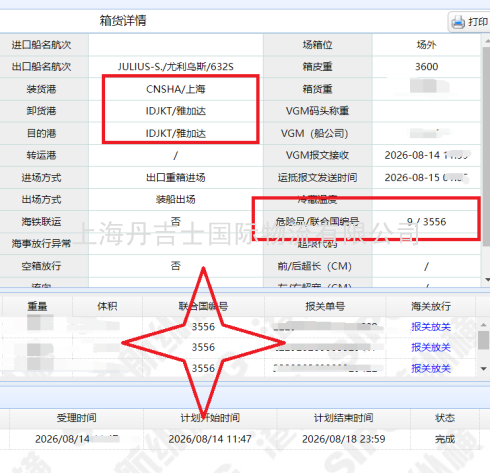
Task: Click the 进场方式 label
Action: click(41, 178)
